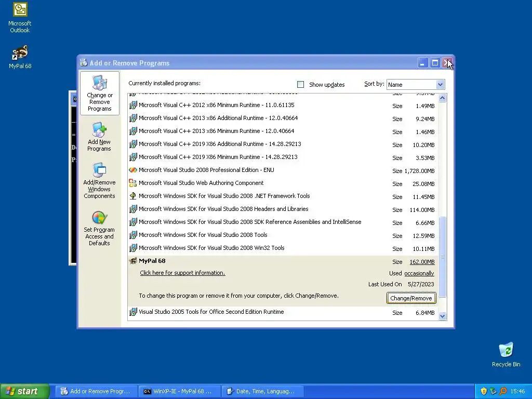
Task: Click the SDK Headers and Libraries icon
Action: click(133, 209)
